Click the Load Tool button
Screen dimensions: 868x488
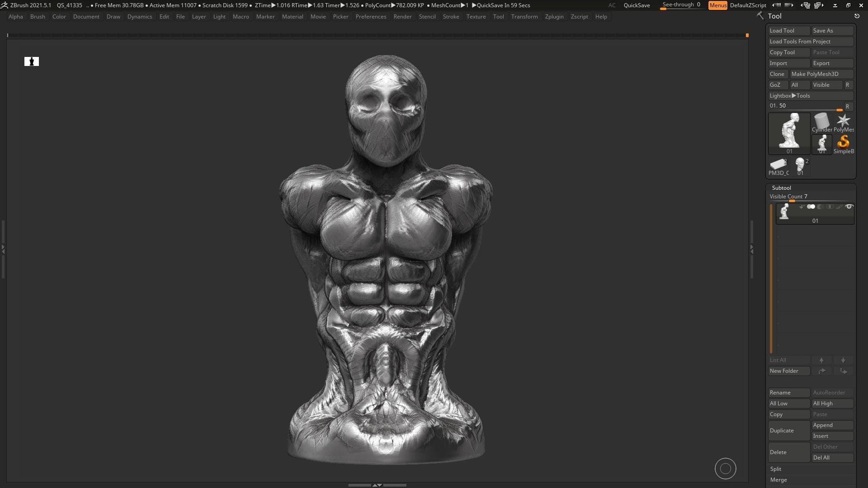tap(789, 31)
